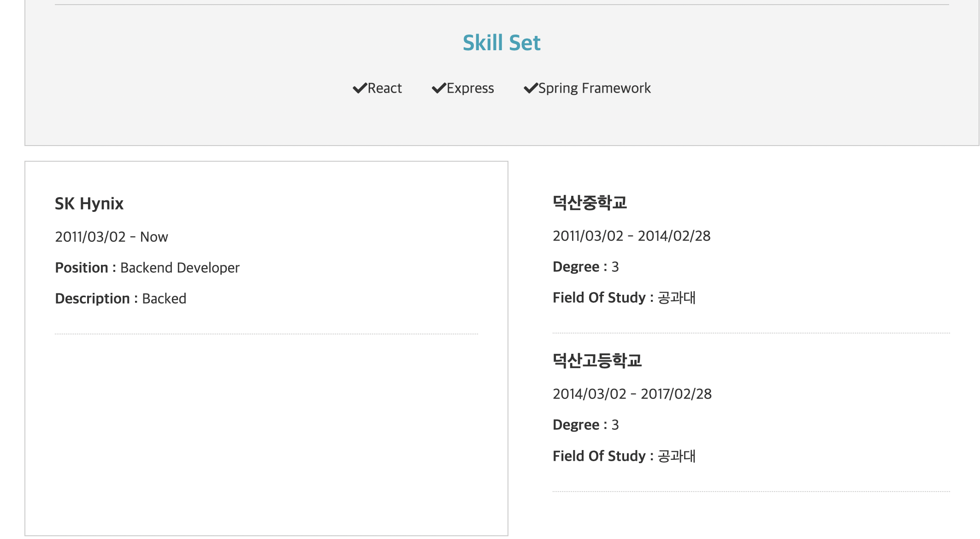
Task: Click the 2011/03/02 - 2014/02/28 date range
Action: [x=632, y=236]
